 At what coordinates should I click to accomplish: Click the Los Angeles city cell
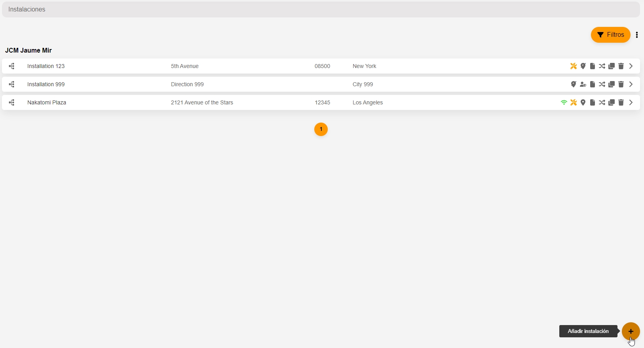[368, 102]
